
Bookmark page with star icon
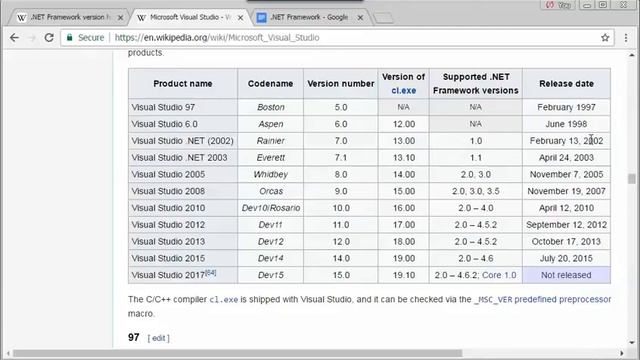pyautogui.click(x=605, y=38)
